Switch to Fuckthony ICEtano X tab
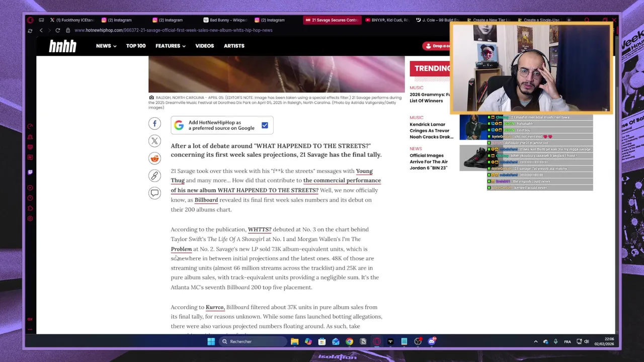Image resolution: width=644 pixels, height=362 pixels. pyautogui.click(x=71, y=20)
